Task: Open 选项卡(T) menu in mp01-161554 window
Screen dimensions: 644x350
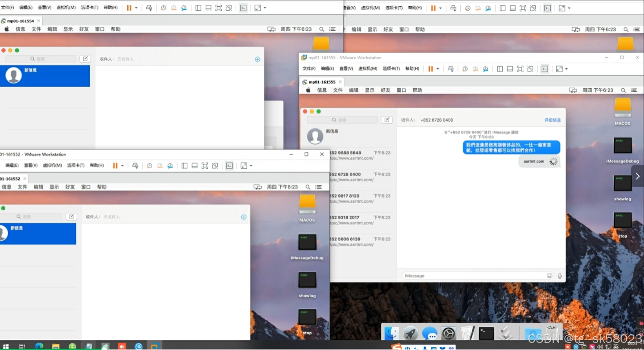Action: 89,7
